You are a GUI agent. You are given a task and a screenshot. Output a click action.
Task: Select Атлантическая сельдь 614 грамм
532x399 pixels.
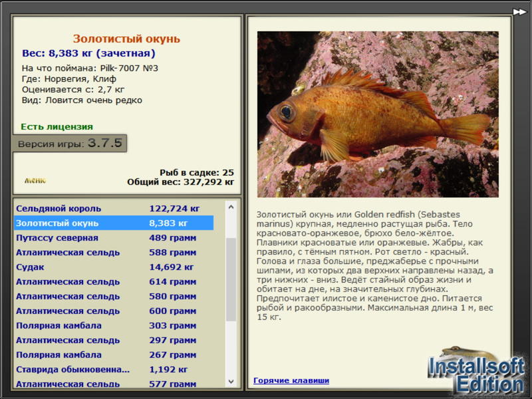pyautogui.click(x=114, y=281)
